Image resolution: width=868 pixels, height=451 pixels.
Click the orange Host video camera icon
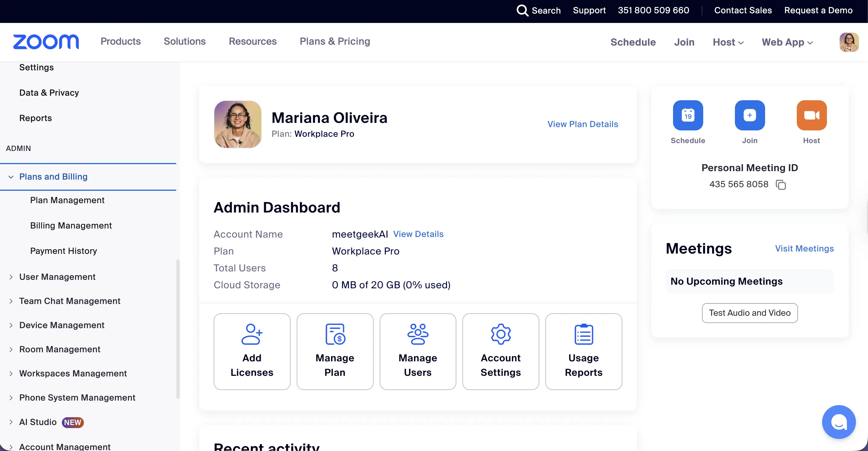tap(811, 115)
